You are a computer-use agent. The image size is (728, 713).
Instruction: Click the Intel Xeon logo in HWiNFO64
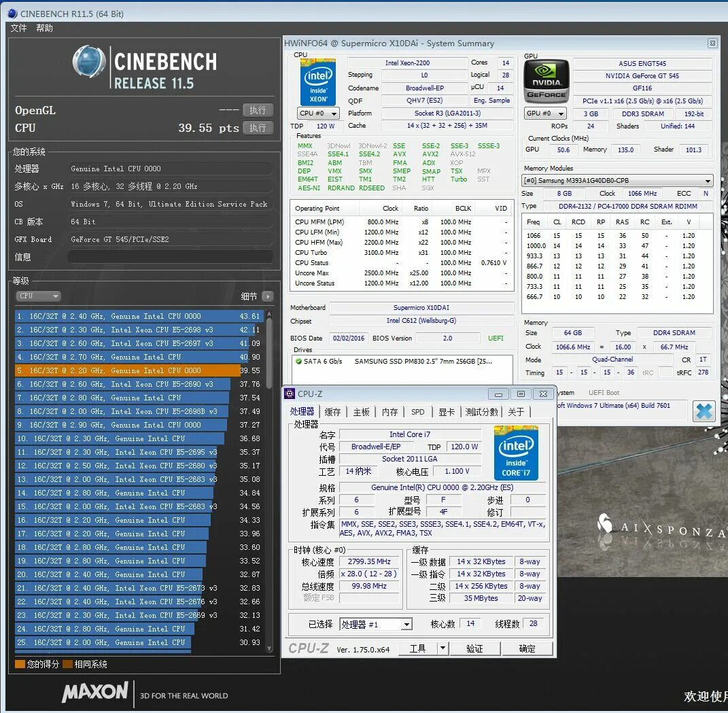[x=318, y=82]
